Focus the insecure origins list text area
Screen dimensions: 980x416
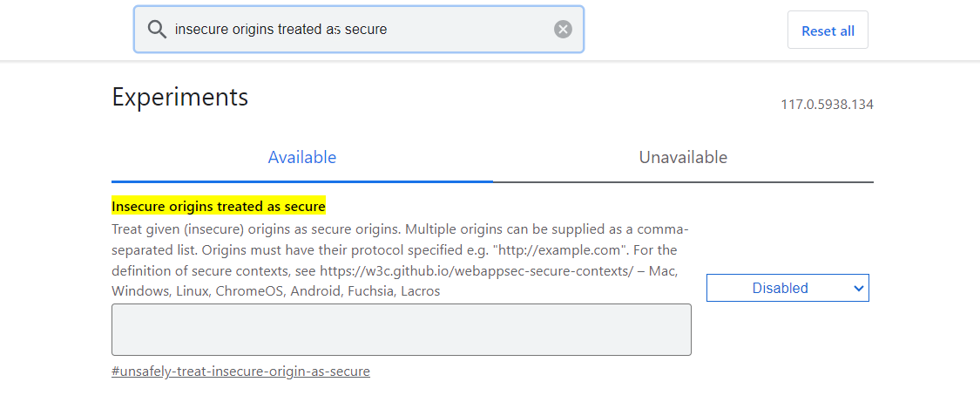point(401,330)
